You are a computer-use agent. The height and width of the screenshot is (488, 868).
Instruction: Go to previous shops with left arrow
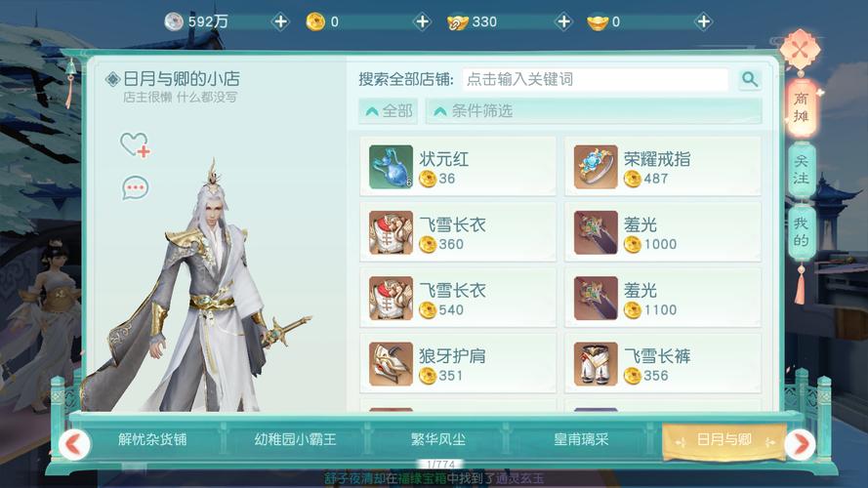click(74, 444)
